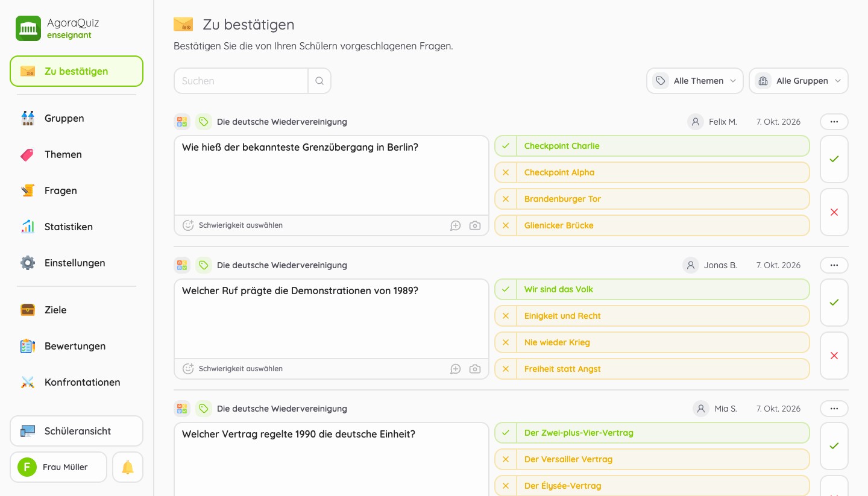The width and height of the screenshot is (868, 496).
Task: Edit the question text about Grenzübergang in Berlin
Action: tap(332, 175)
